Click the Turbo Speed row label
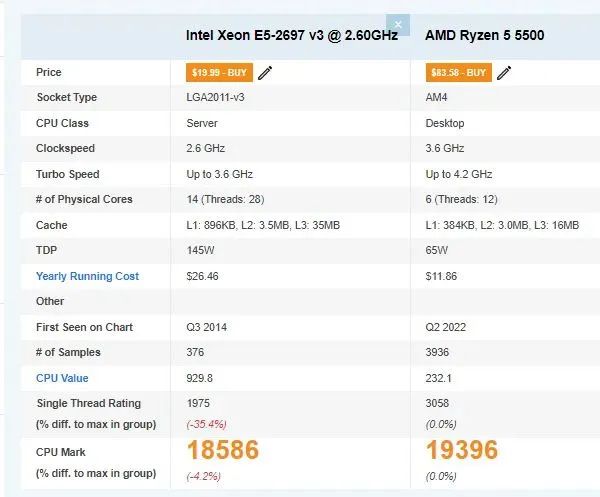This screenshot has height=497, width=600. pyautogui.click(x=68, y=174)
